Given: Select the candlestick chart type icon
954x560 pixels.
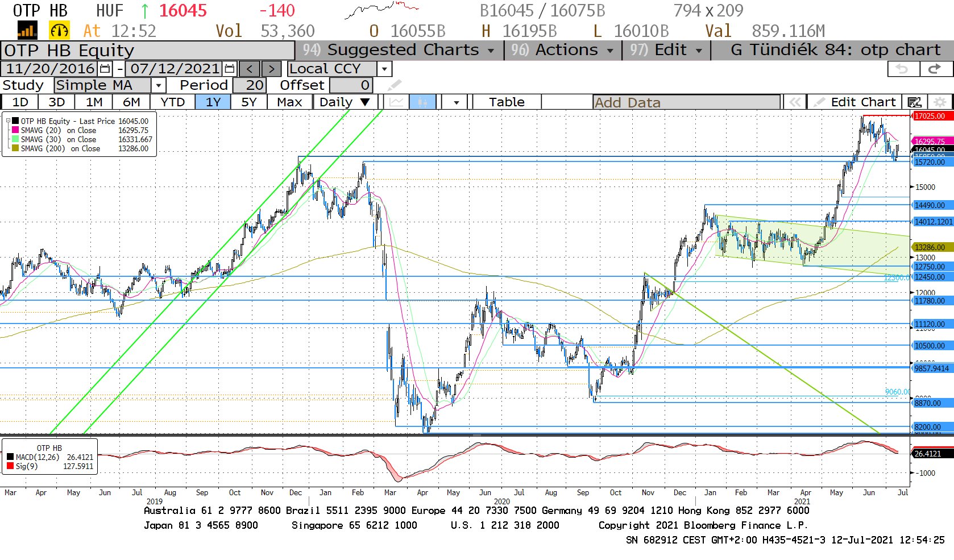Looking at the screenshot, I should pos(422,102).
